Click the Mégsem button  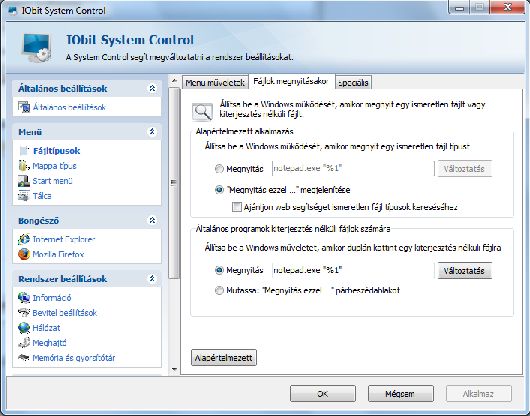click(400, 394)
